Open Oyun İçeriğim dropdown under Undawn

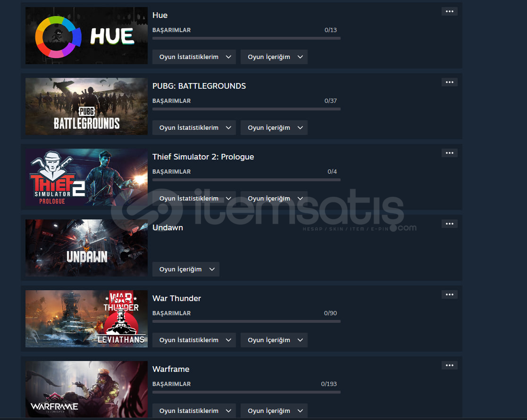186,269
